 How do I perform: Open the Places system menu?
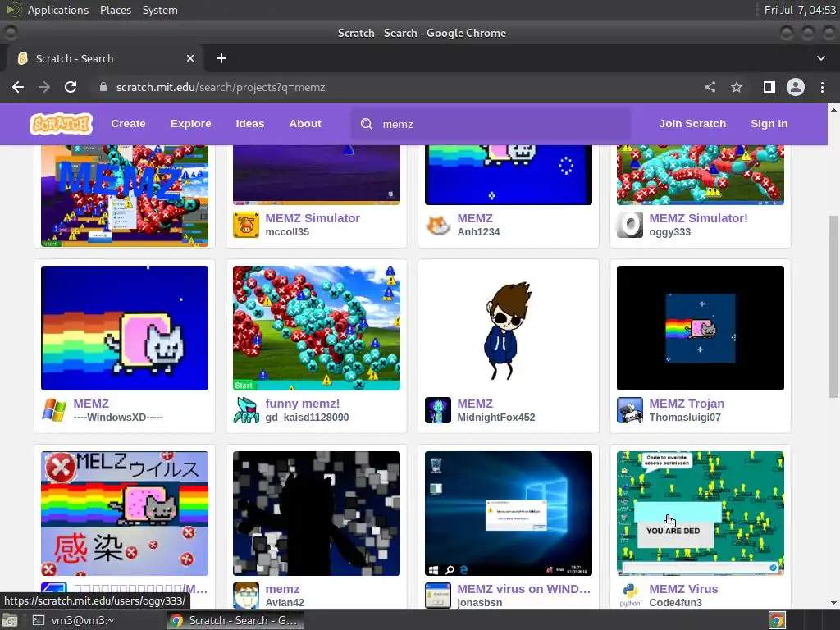[115, 10]
